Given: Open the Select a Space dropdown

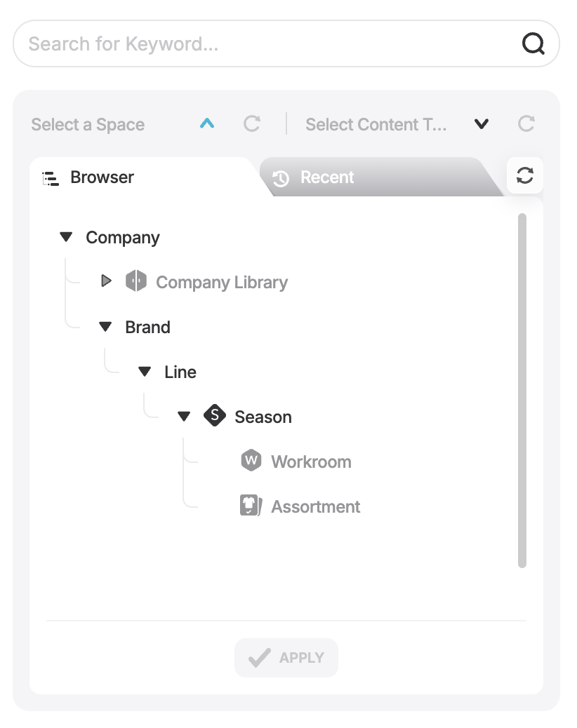Looking at the screenshot, I should pyautogui.click(x=207, y=123).
